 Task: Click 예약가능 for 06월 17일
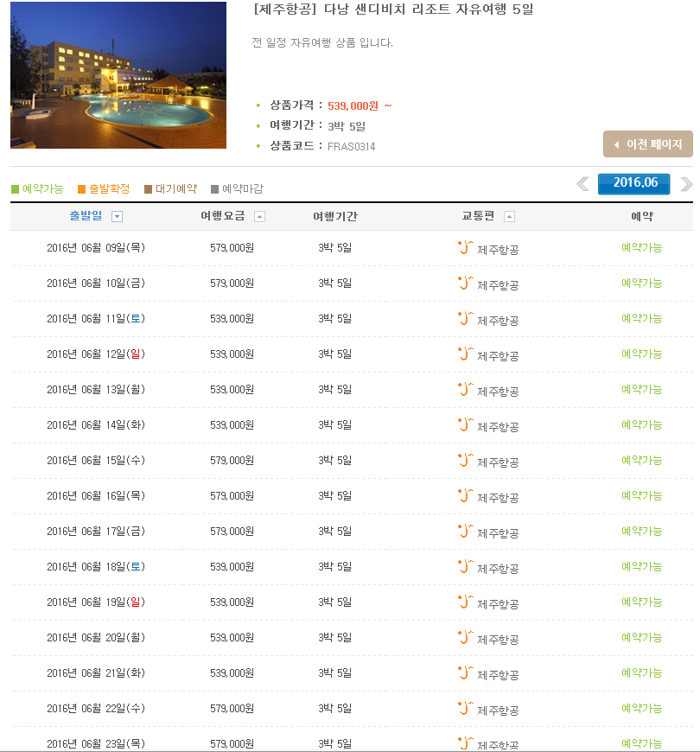[x=641, y=532]
